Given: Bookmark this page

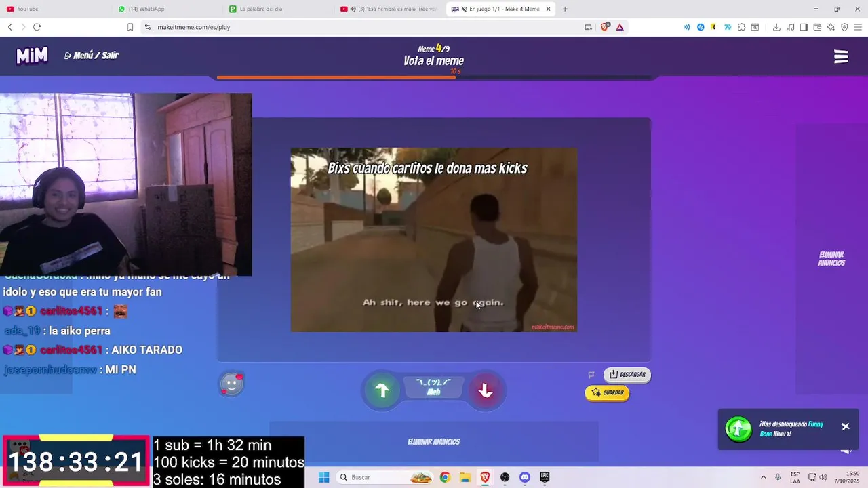Looking at the screenshot, I should pos(130,27).
